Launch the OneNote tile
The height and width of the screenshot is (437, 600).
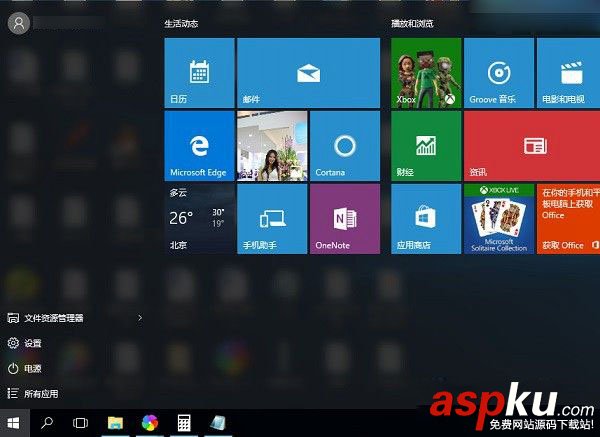(x=345, y=219)
